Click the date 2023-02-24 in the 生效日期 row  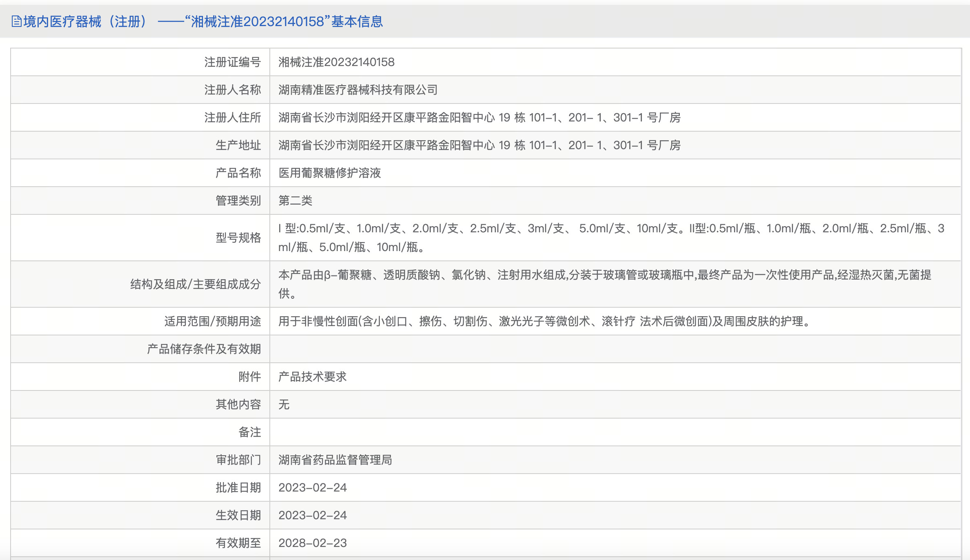pyautogui.click(x=312, y=515)
